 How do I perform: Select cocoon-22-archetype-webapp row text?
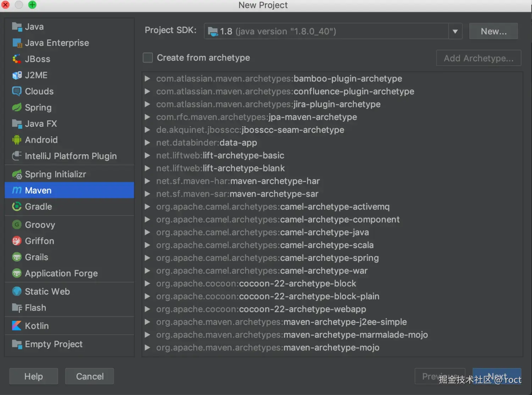point(261,309)
